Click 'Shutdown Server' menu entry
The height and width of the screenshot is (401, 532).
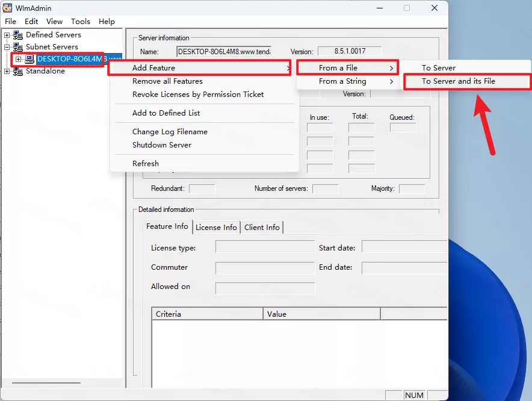pyautogui.click(x=162, y=145)
